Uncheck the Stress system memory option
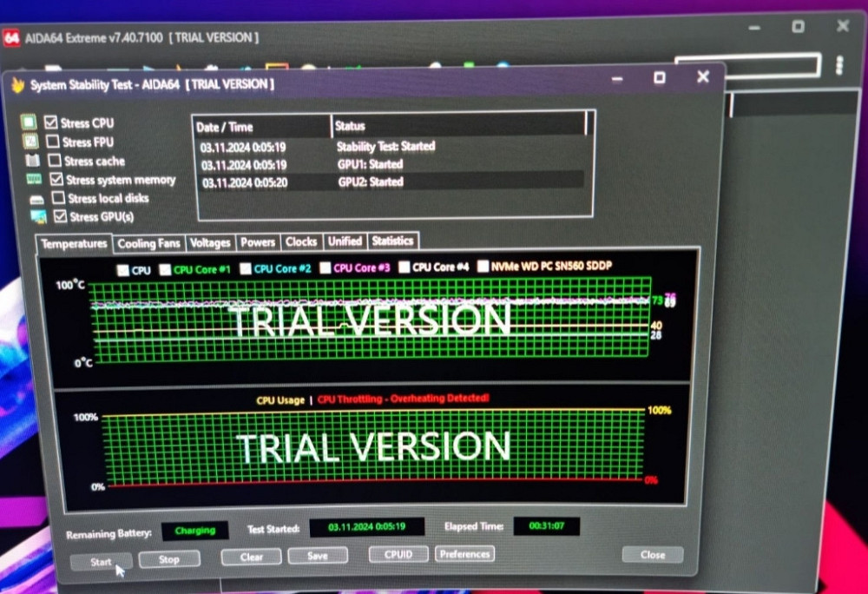 (x=56, y=180)
